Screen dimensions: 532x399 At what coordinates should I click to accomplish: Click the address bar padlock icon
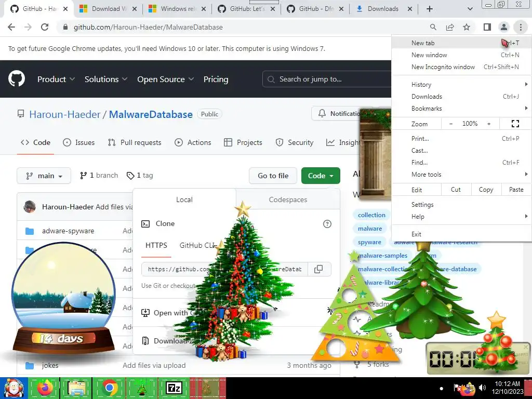65,27
